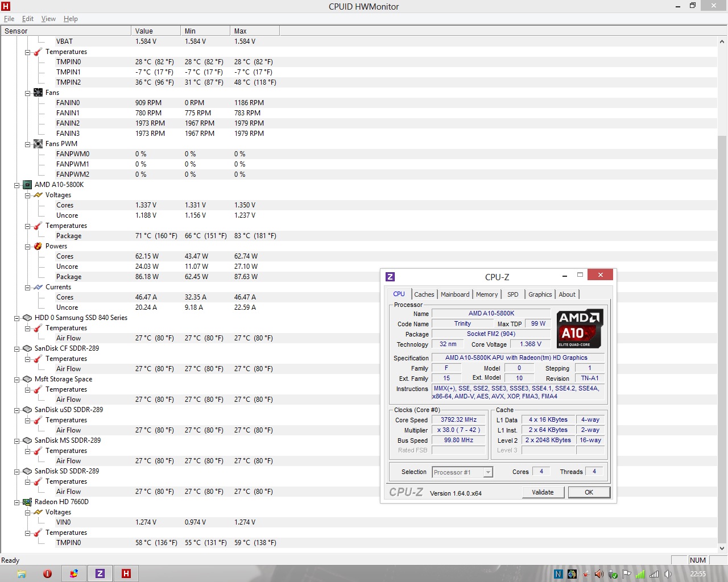Click the HWMonitor title bar H icon
The width and height of the screenshot is (728, 582).
[x=6, y=7]
